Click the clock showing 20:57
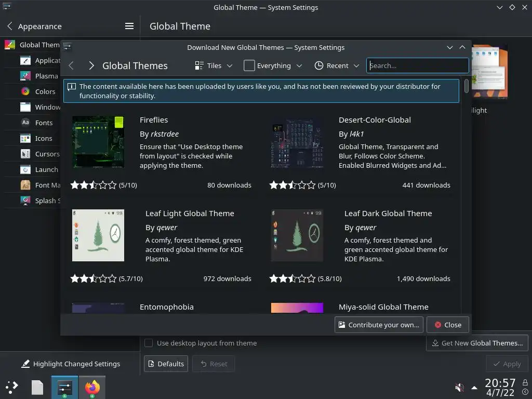The height and width of the screenshot is (399, 532). tap(500, 383)
